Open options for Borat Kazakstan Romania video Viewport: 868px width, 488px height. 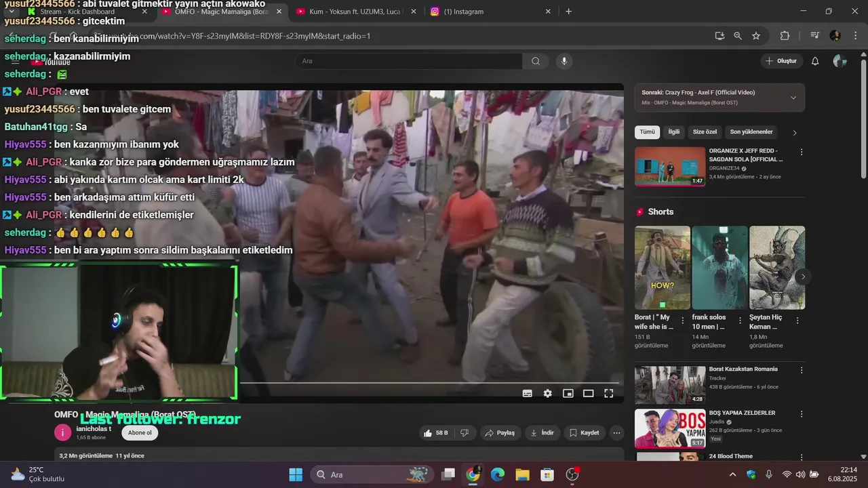tap(802, 371)
